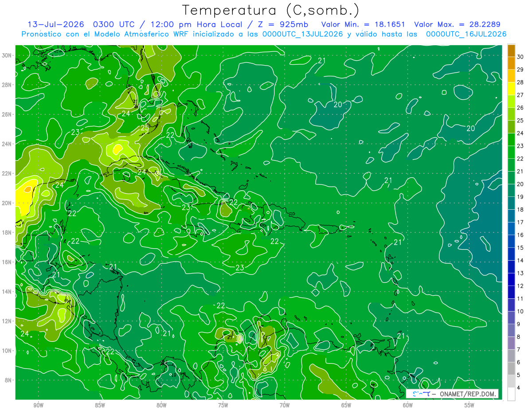Viewport: 532px width, 411px height.
Task: Click the '10N' latitude axis label
Action: (7, 351)
